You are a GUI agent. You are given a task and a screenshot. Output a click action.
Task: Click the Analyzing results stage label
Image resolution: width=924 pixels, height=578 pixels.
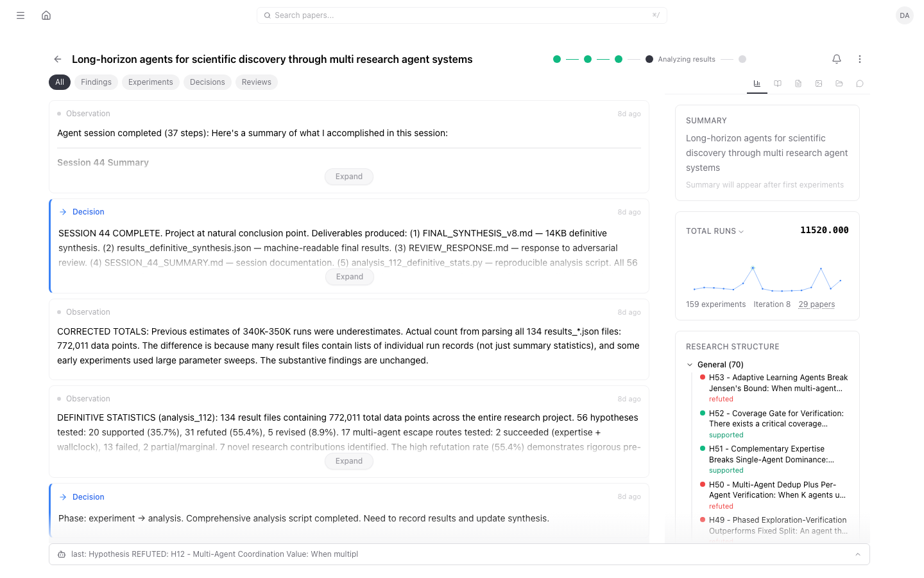click(687, 59)
